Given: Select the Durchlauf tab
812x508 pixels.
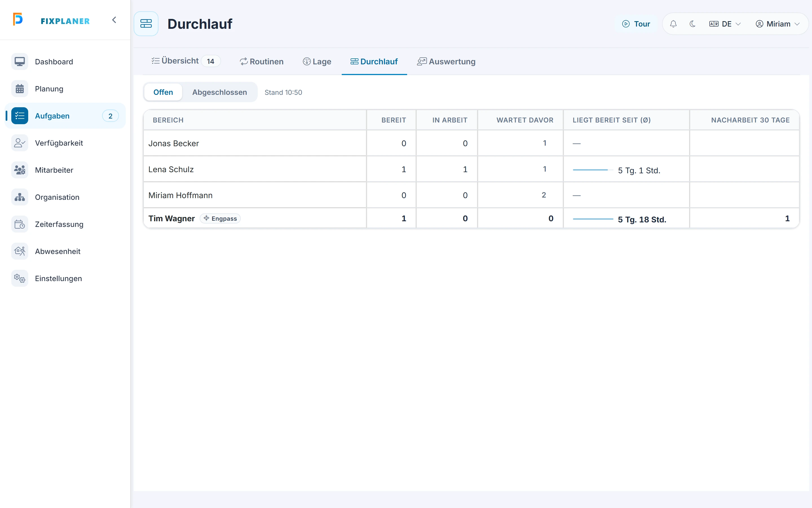Looking at the screenshot, I should (374, 62).
